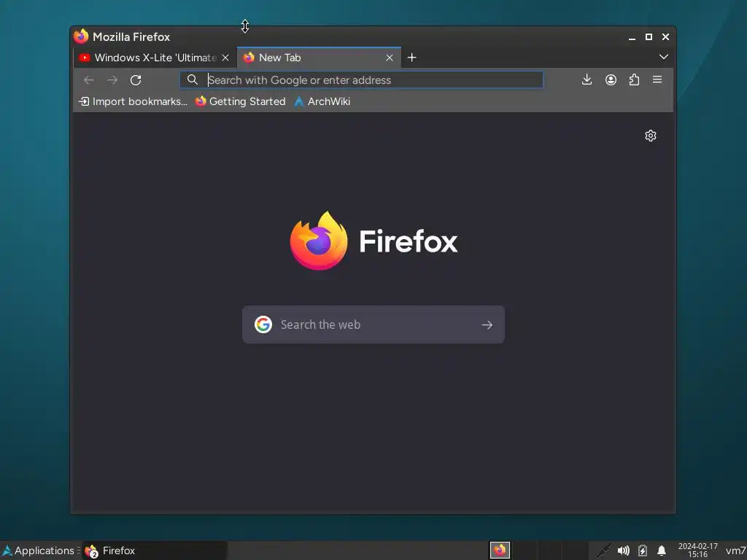Close the Windows X-Lite tab

click(225, 58)
